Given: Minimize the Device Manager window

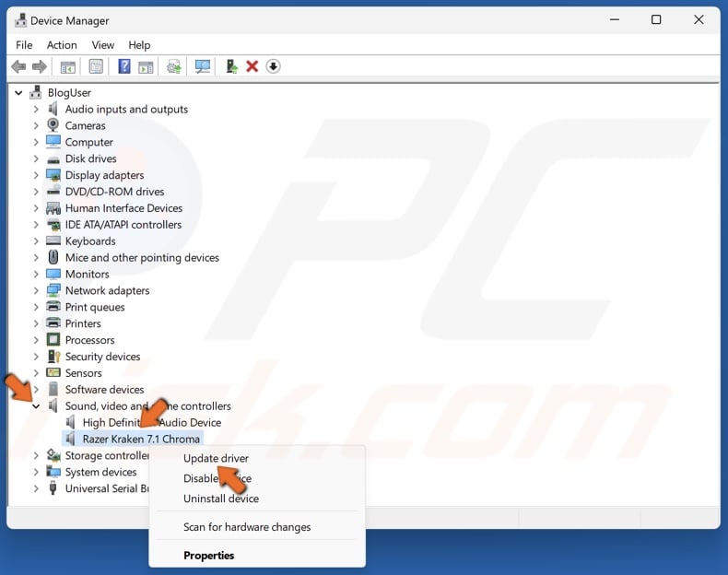Looking at the screenshot, I should coord(615,19).
